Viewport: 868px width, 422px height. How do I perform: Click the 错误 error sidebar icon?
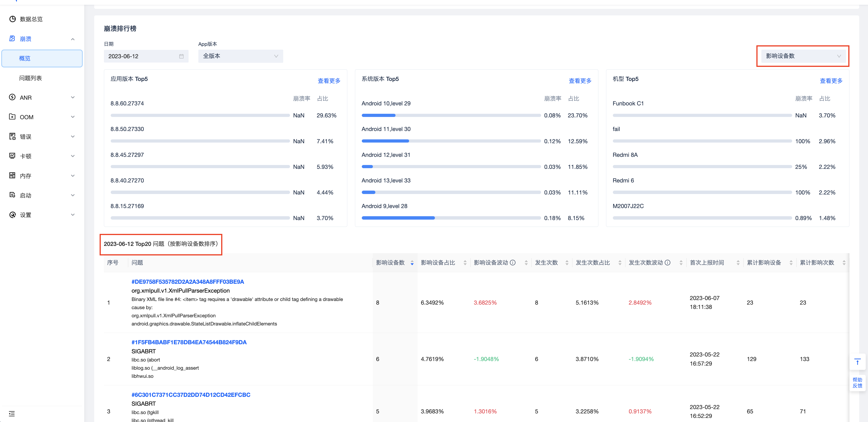tap(12, 136)
